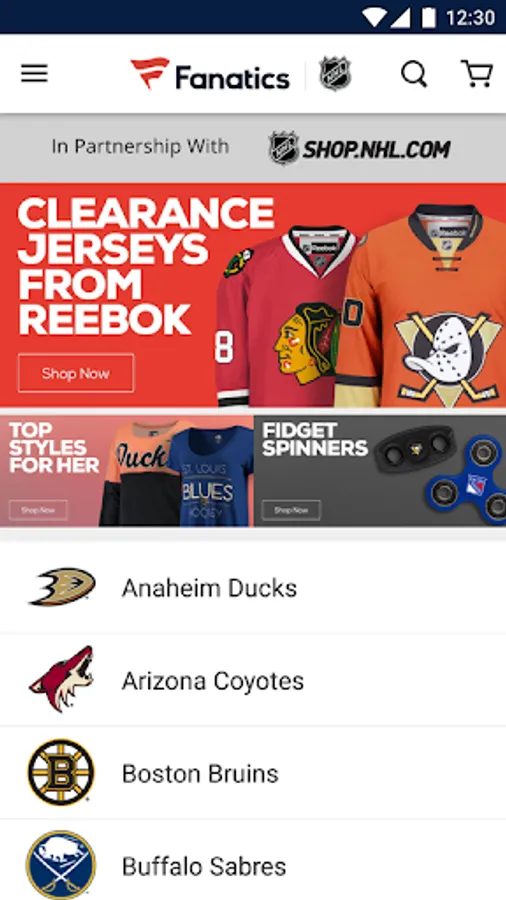Image resolution: width=506 pixels, height=900 pixels.
Task: Click Shop Now on Clearance Jerseys banner
Action: (76, 373)
